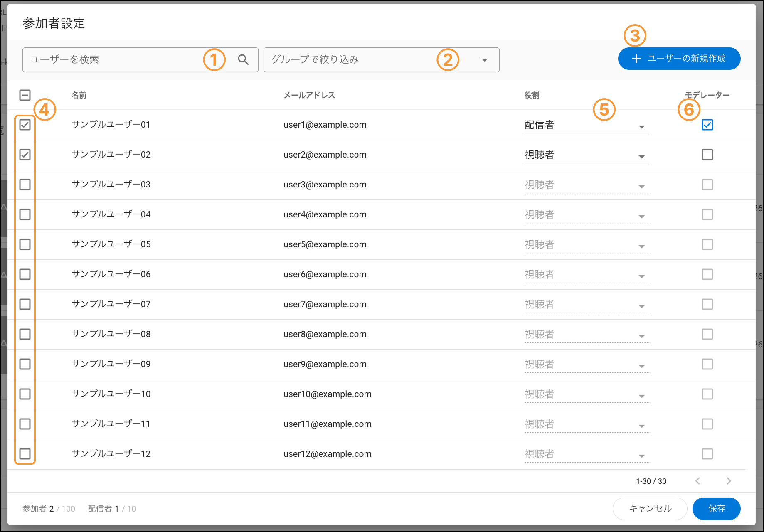Click the メールアドレス column header
Screen dimensions: 764x532
point(309,95)
